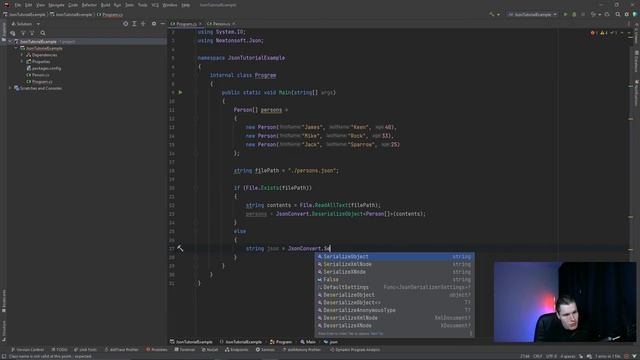The height and width of the screenshot is (360, 640).
Task: Click the warnings count indicator in editor
Action: coord(604,33)
